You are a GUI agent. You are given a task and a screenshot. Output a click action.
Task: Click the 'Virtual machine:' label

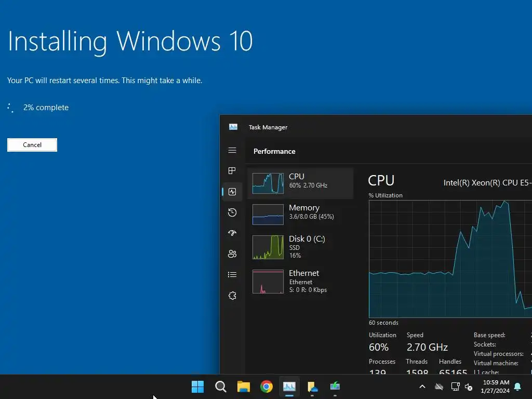click(496, 363)
